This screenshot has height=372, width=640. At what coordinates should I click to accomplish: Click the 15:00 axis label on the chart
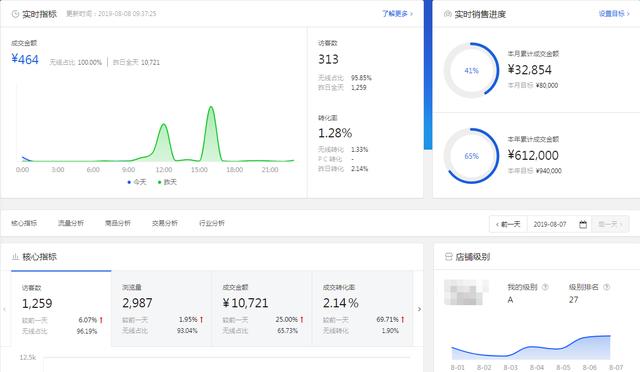coord(199,169)
